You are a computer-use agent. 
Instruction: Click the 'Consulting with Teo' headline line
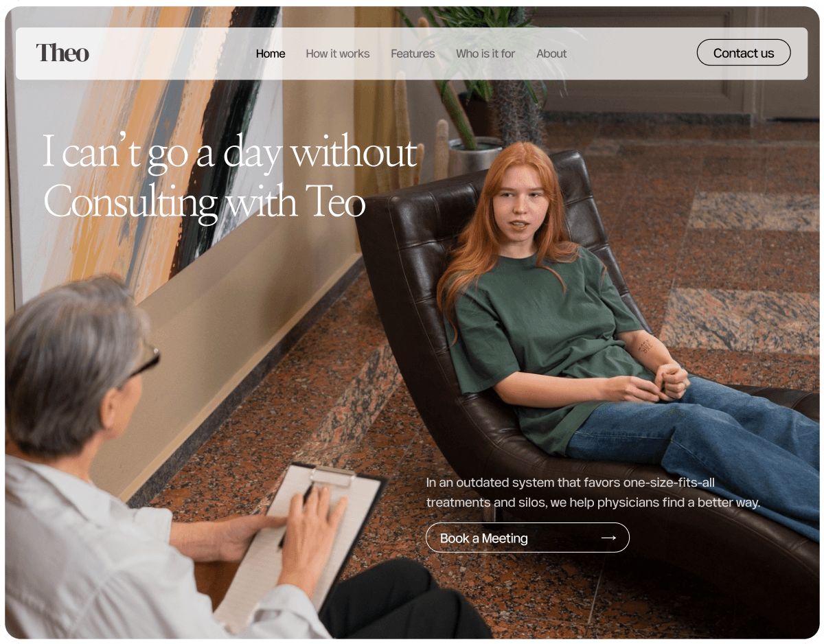tap(204, 202)
